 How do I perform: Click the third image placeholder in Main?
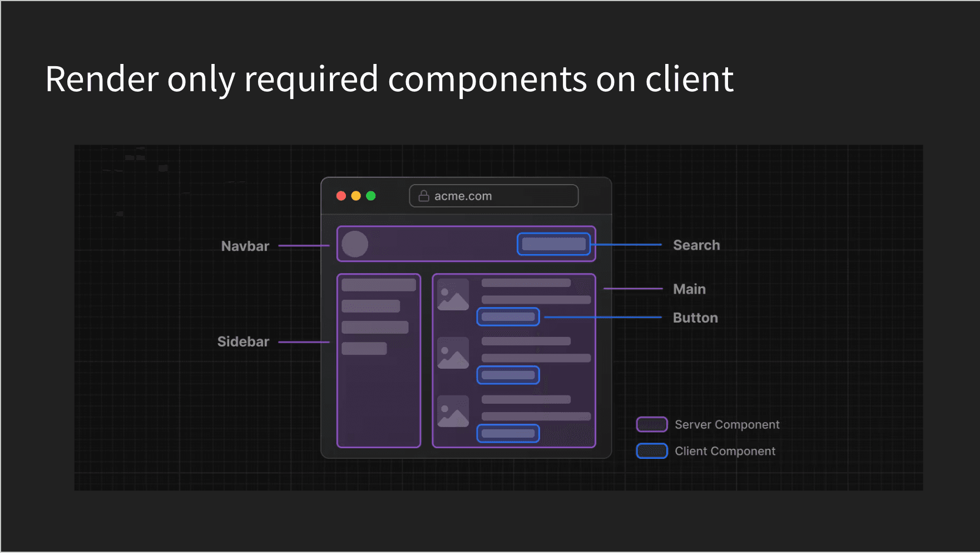453,412
